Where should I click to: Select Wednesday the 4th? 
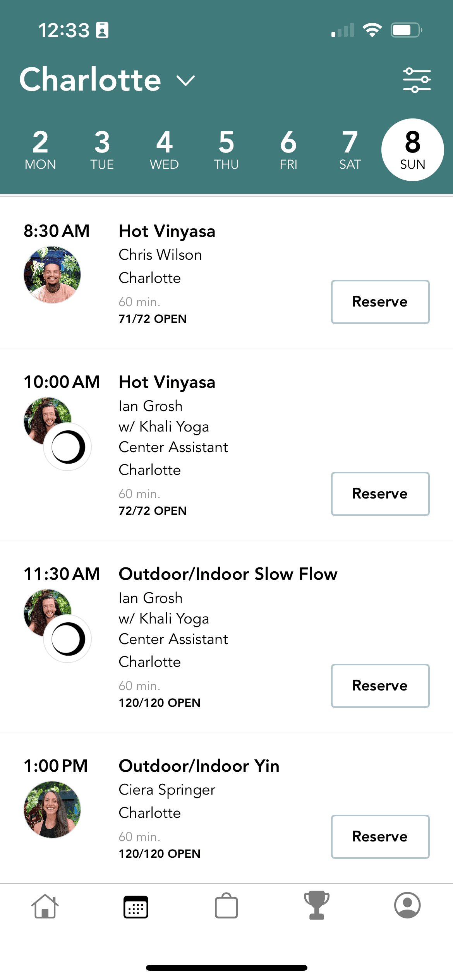[164, 150]
